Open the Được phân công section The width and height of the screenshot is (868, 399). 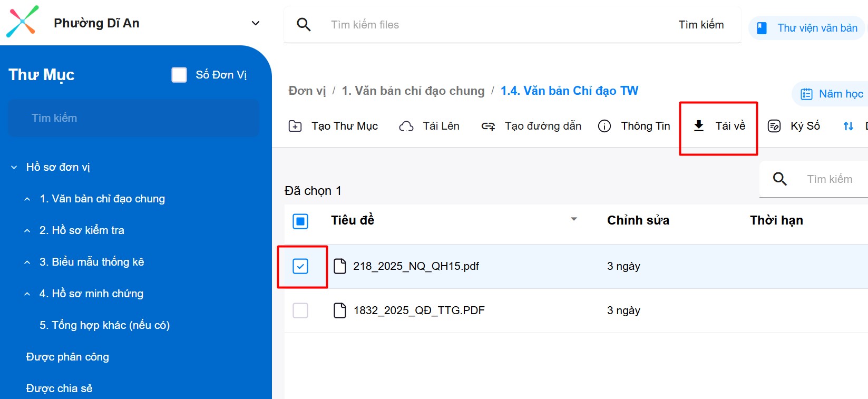[x=67, y=357]
